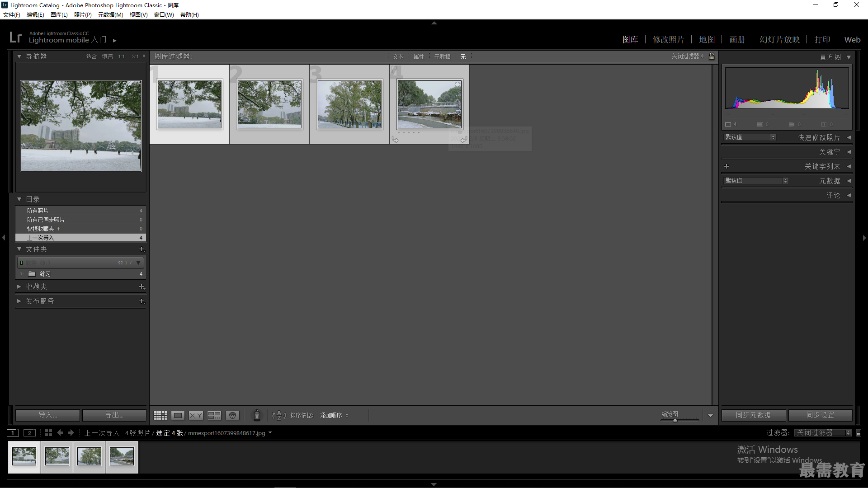The width and height of the screenshot is (868, 488).
Task: Collapse the 直方图 panel
Action: tap(849, 57)
